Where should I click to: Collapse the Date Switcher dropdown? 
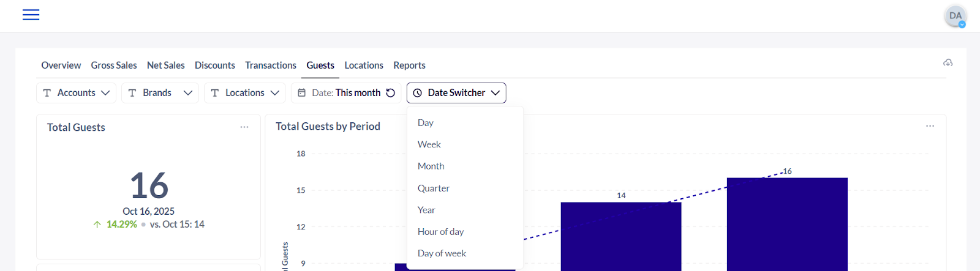point(495,93)
